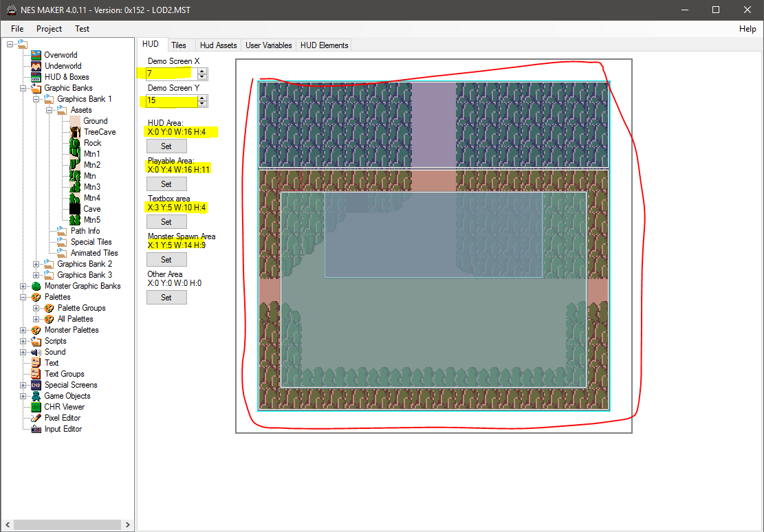Switch to the Hud Assets tab
The height and width of the screenshot is (532, 764).
[x=218, y=45]
